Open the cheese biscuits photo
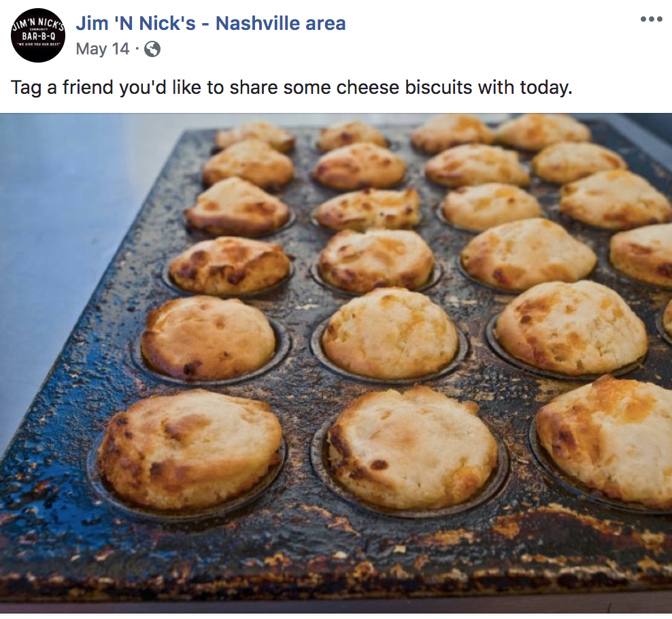Image resolution: width=672 pixels, height=619 pixels. point(336,363)
